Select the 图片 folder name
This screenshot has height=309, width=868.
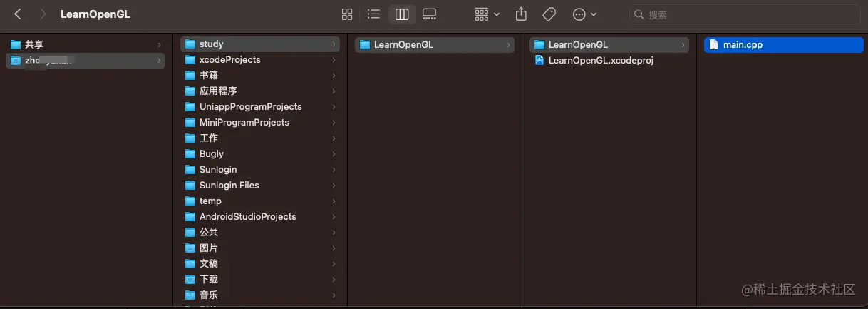click(209, 248)
